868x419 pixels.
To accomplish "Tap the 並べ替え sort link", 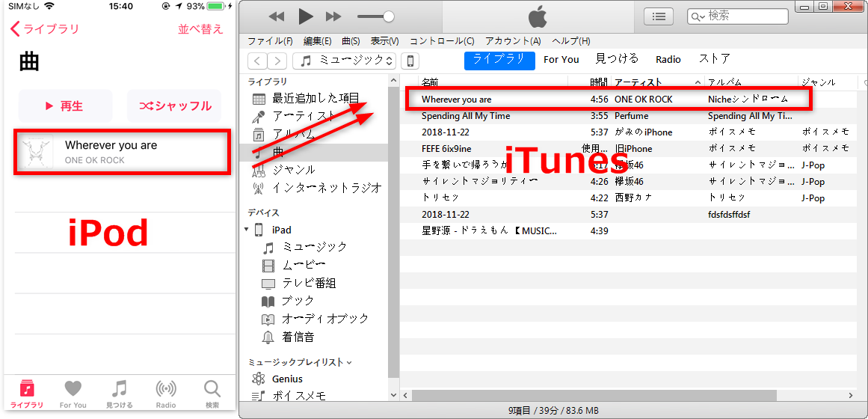I will [x=200, y=29].
